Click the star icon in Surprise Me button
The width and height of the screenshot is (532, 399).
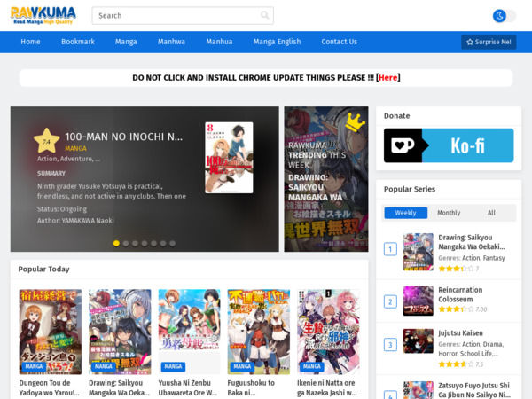point(470,42)
